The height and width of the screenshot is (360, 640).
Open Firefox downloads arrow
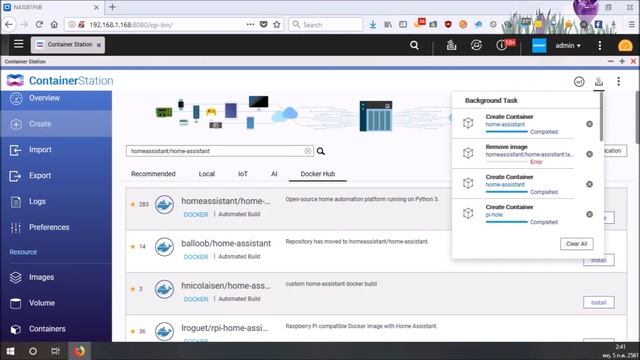[373, 24]
